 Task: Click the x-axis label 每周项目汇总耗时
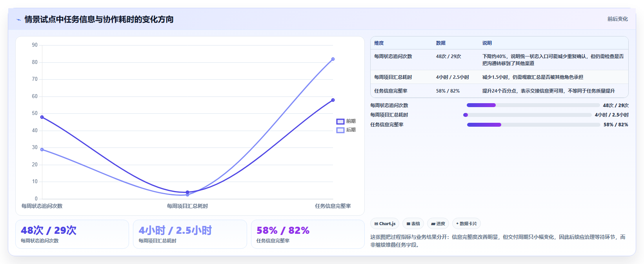(187, 206)
